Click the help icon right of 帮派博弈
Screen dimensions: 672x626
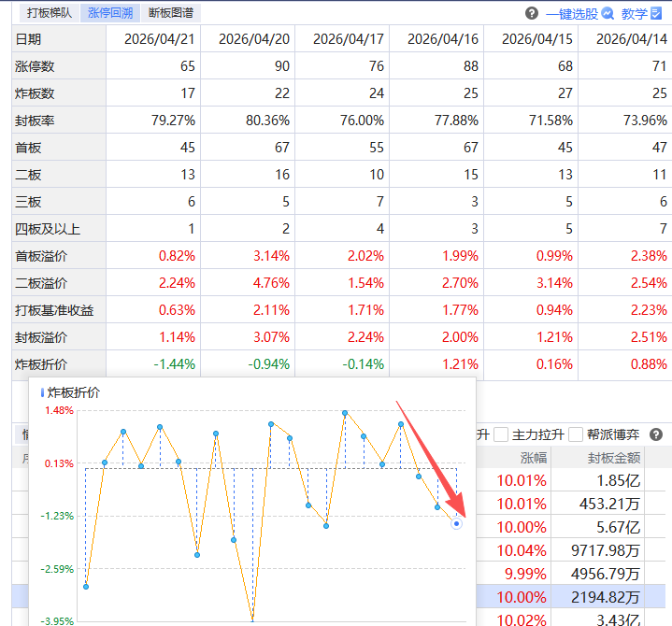[x=656, y=434]
